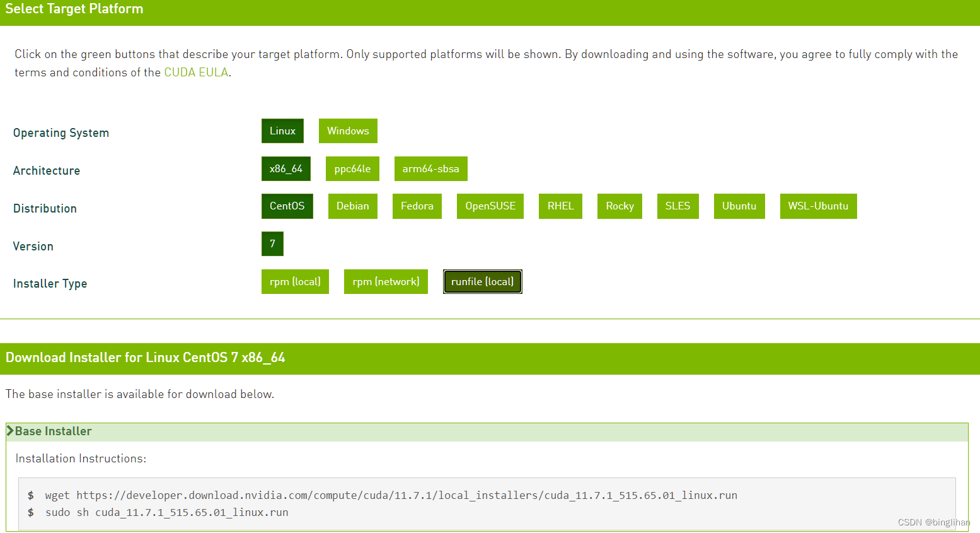Select CentOS distribution
Viewport: 980px width, 533px height.
point(287,206)
